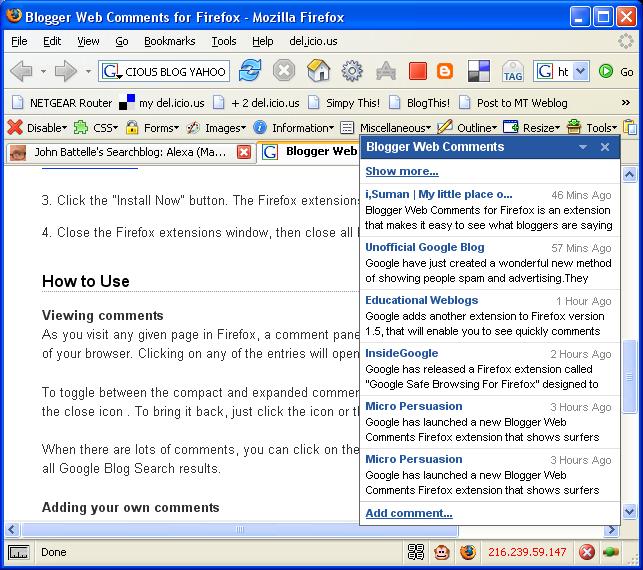
Task: Click the monkey icon in status bar
Action: pyautogui.click(x=442, y=552)
